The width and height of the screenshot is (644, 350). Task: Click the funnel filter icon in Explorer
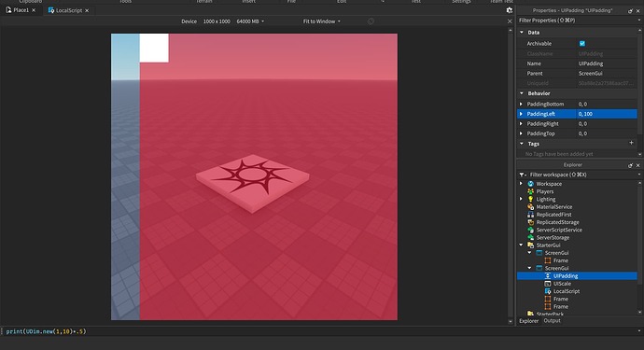(522, 175)
